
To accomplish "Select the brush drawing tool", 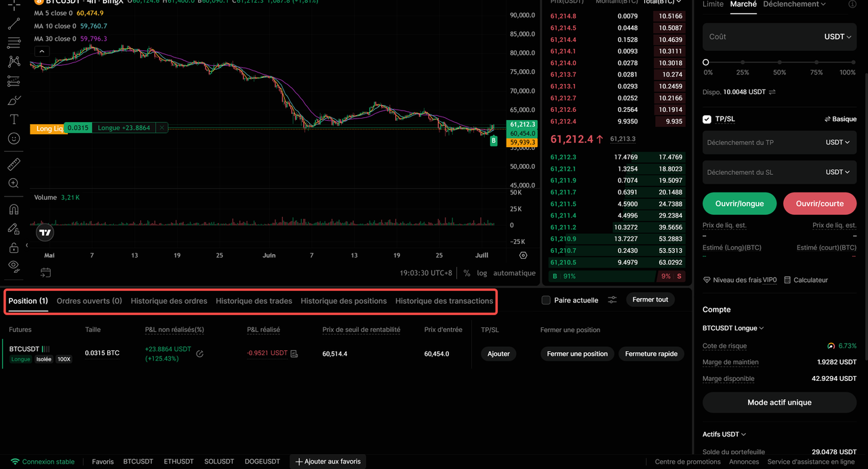I will point(14,100).
